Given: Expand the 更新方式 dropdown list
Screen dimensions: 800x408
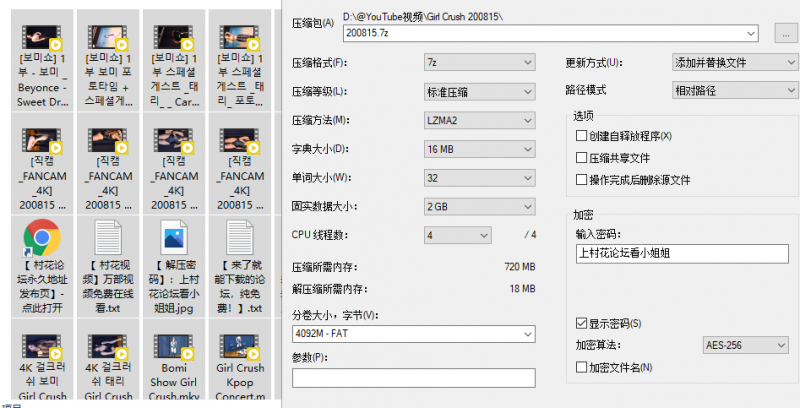Looking at the screenshot, I should pos(734,63).
